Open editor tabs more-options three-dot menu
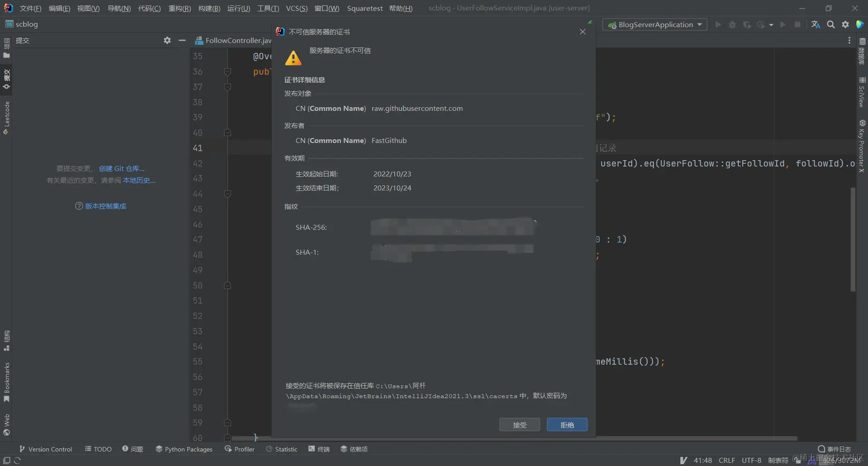The height and width of the screenshot is (466, 868). click(849, 40)
